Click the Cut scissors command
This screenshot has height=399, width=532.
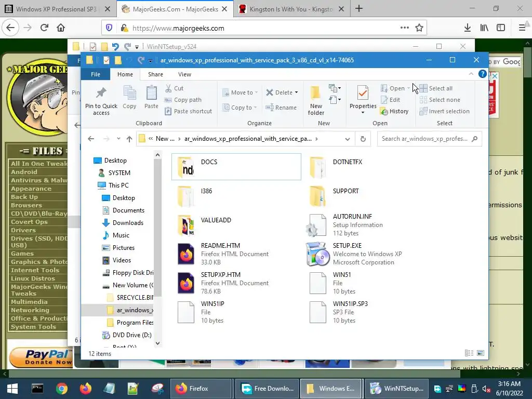click(175, 88)
